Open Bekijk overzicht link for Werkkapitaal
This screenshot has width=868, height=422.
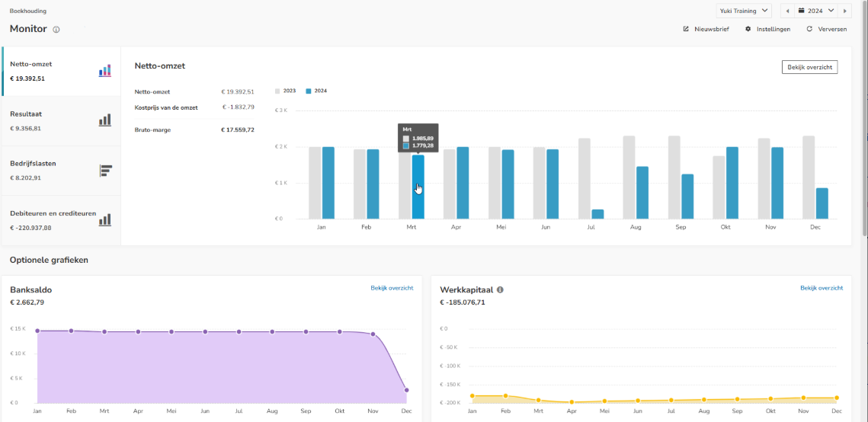[822, 288]
